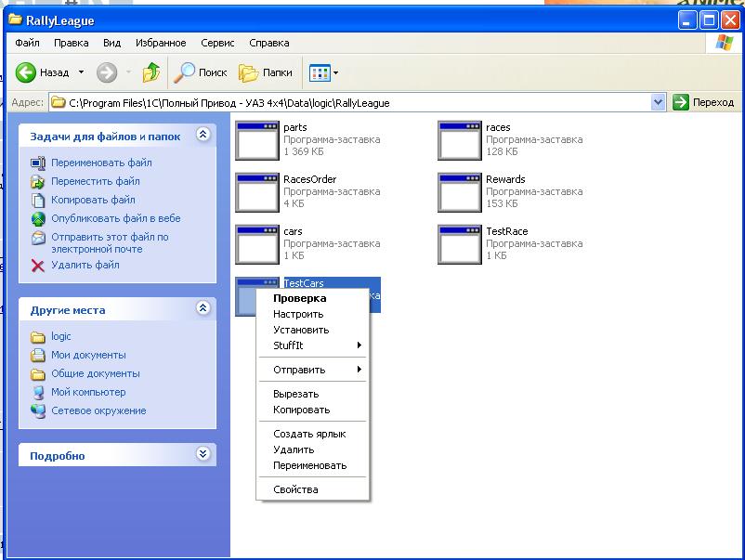Toggle the Папки folders pane icon

[x=249, y=72]
